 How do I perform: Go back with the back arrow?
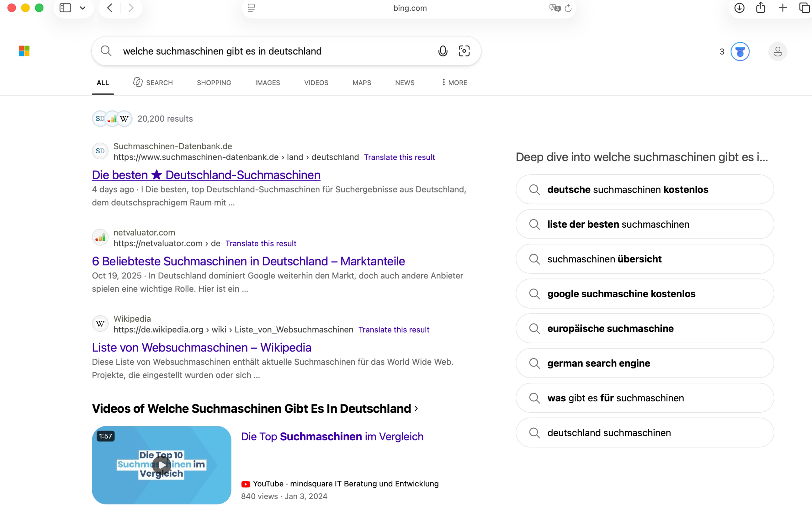click(110, 8)
